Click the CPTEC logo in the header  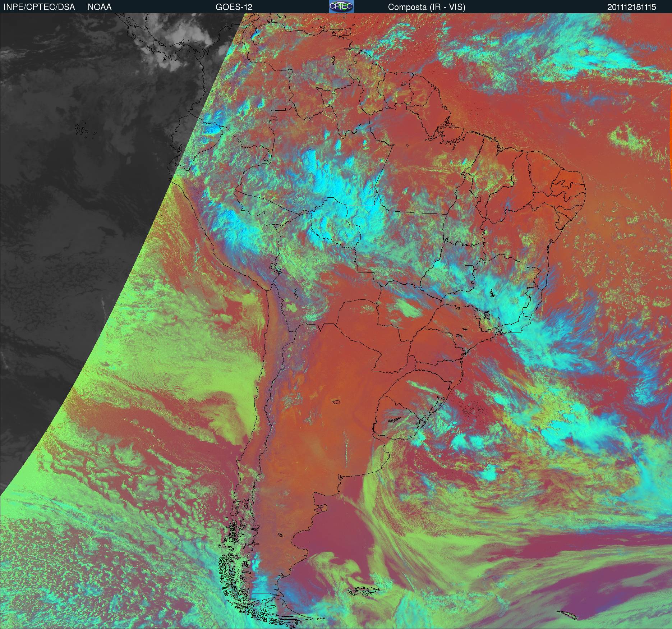pos(341,6)
